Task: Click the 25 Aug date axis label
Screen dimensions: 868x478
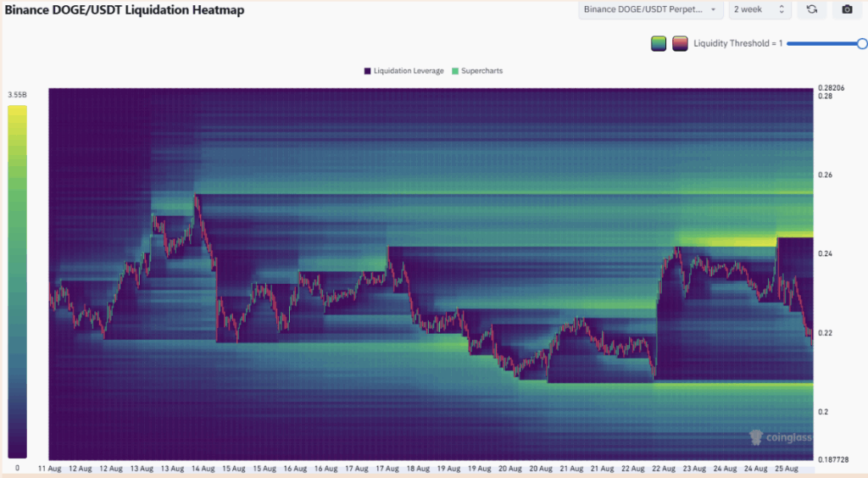Action: pos(786,469)
